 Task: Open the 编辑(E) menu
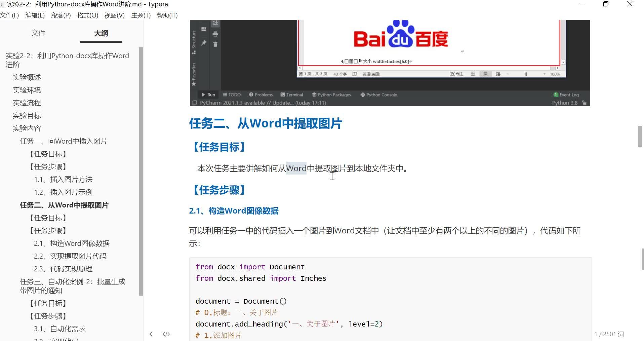tap(35, 15)
